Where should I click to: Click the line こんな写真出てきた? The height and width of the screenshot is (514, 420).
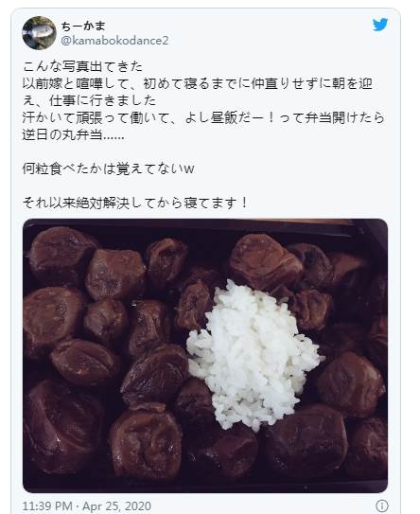[x=83, y=66]
